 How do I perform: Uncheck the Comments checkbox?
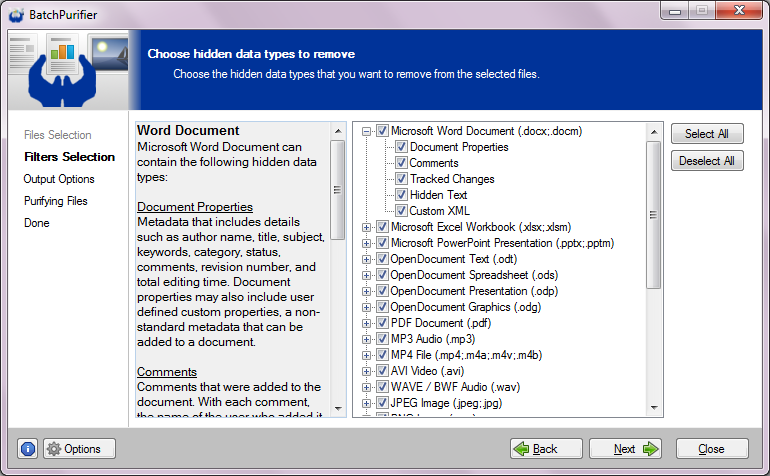click(x=401, y=163)
